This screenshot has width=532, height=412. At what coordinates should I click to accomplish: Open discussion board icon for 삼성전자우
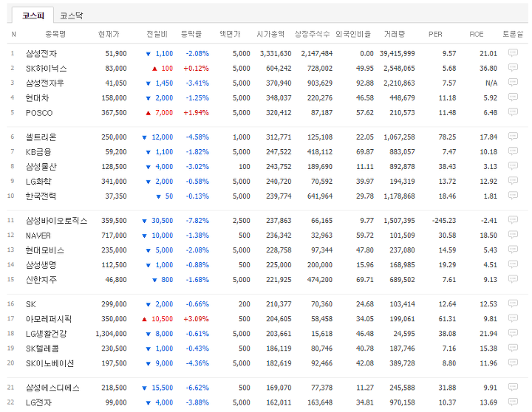(x=513, y=82)
